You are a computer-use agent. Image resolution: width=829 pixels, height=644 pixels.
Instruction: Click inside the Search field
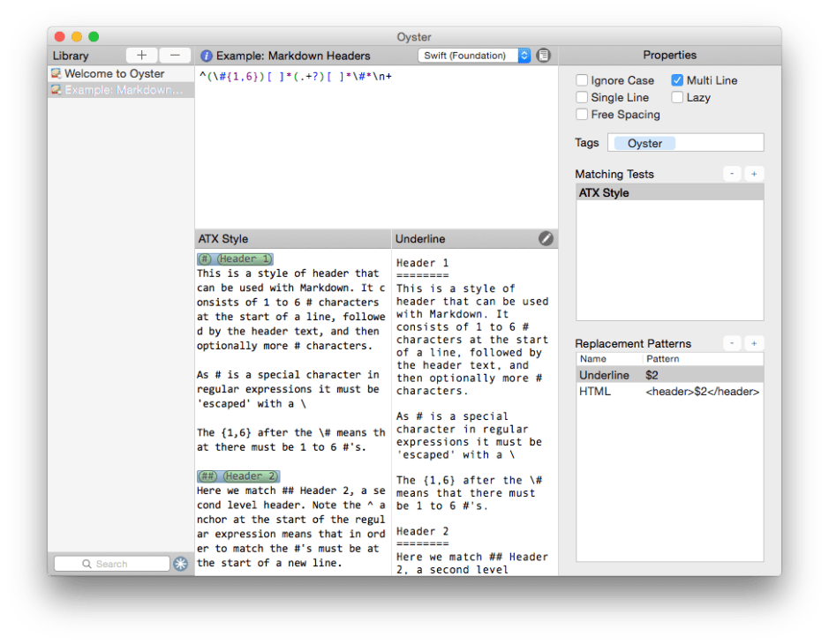[112, 563]
